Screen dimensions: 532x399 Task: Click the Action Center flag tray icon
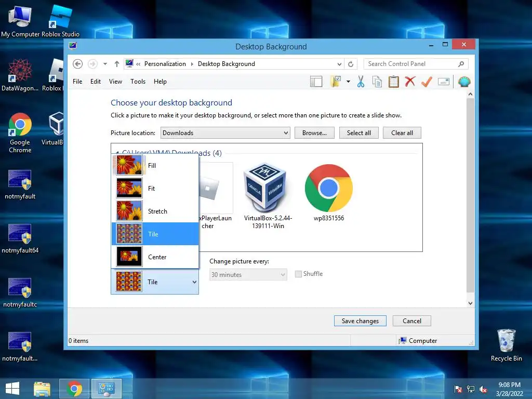(x=458, y=389)
